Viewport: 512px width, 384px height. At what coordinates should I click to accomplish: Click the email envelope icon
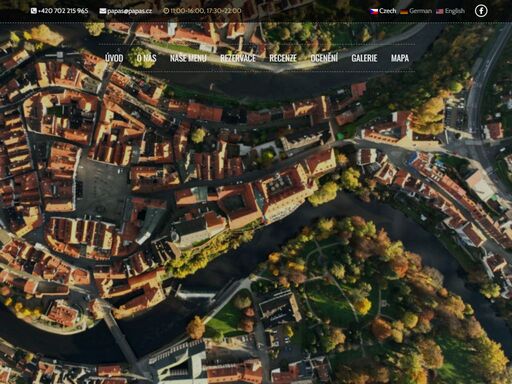103,11
